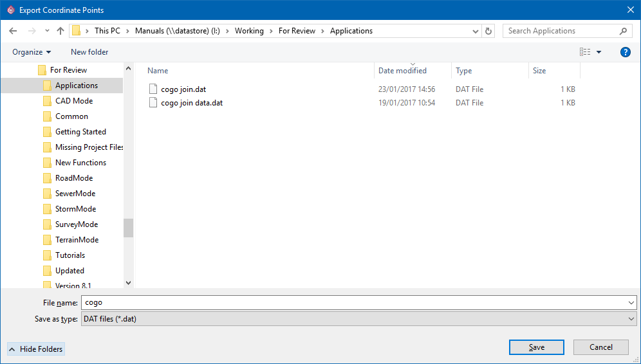The height and width of the screenshot is (364, 641).
Task: Click the Back navigation arrow
Action: coord(13,31)
